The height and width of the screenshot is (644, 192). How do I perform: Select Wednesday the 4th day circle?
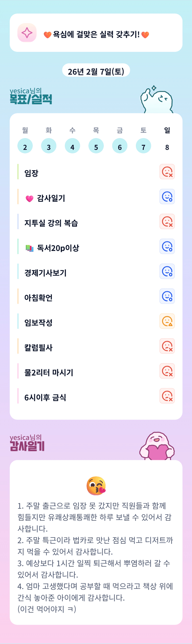[72, 146]
